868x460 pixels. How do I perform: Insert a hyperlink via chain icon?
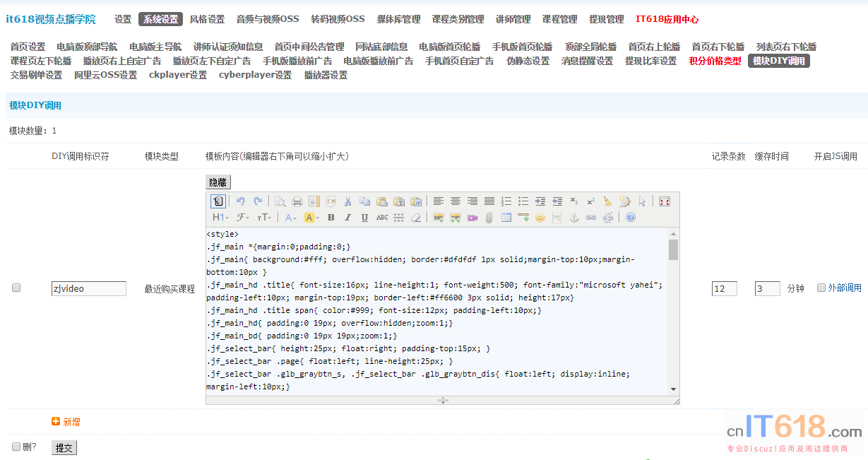[591, 218]
